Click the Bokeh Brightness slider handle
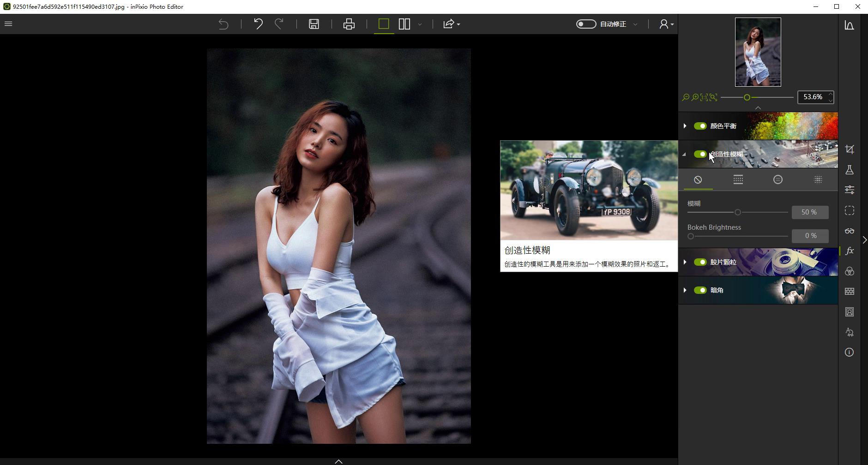This screenshot has height=465, width=868. [691, 236]
